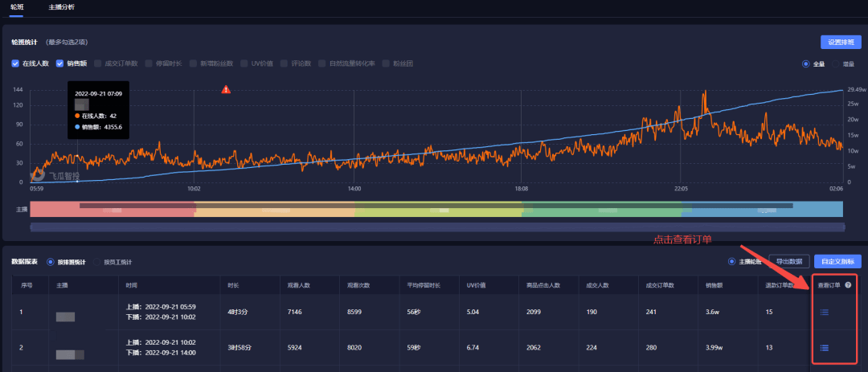Click the 导出数据 button
Screen dimensions: 868x372
click(x=789, y=262)
